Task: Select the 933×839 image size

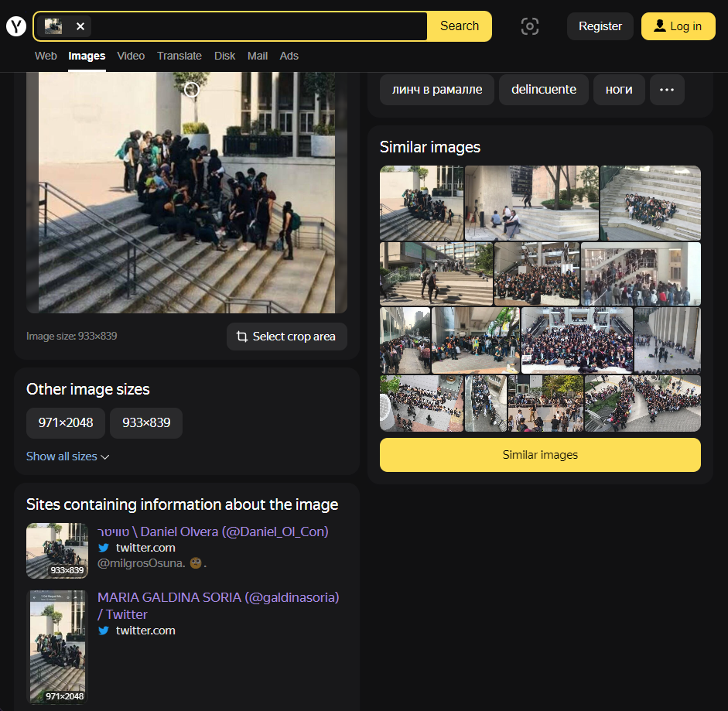Action: click(x=146, y=423)
